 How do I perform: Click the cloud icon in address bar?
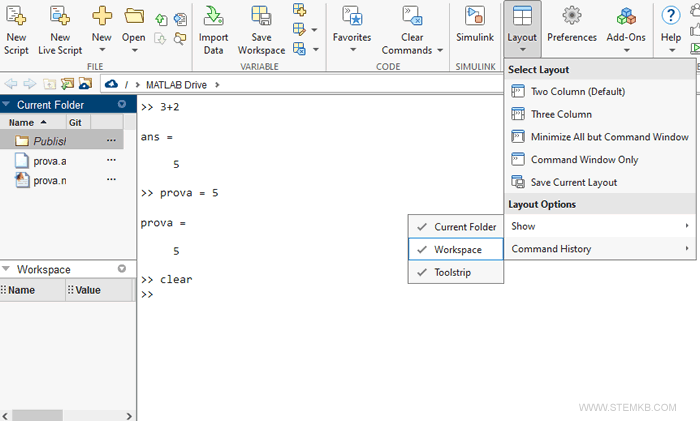(111, 84)
